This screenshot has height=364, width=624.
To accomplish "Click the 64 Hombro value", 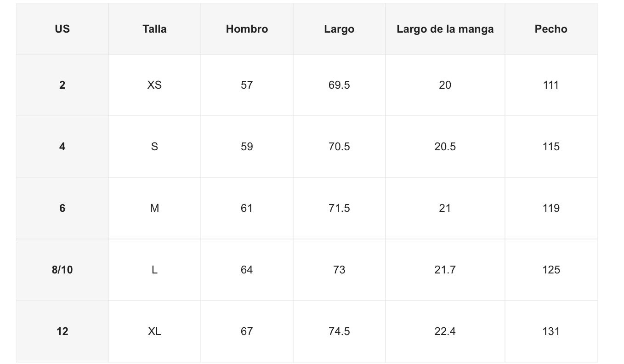I will (247, 270).
